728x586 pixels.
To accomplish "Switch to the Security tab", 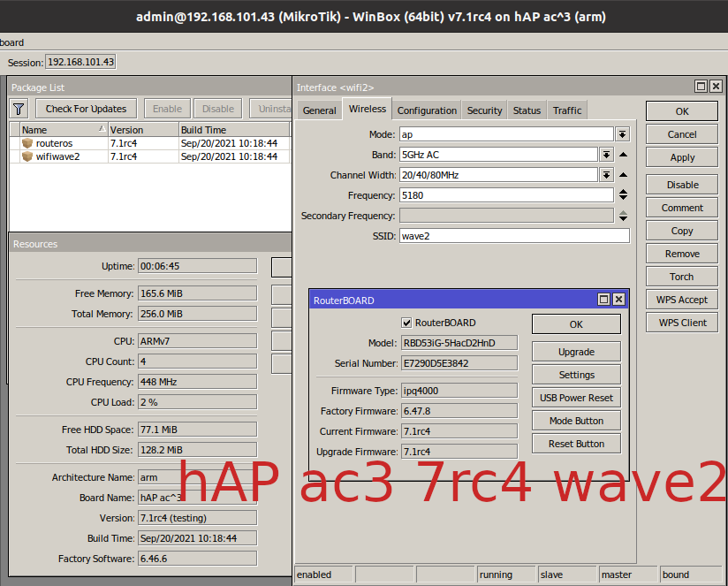I will [x=484, y=110].
